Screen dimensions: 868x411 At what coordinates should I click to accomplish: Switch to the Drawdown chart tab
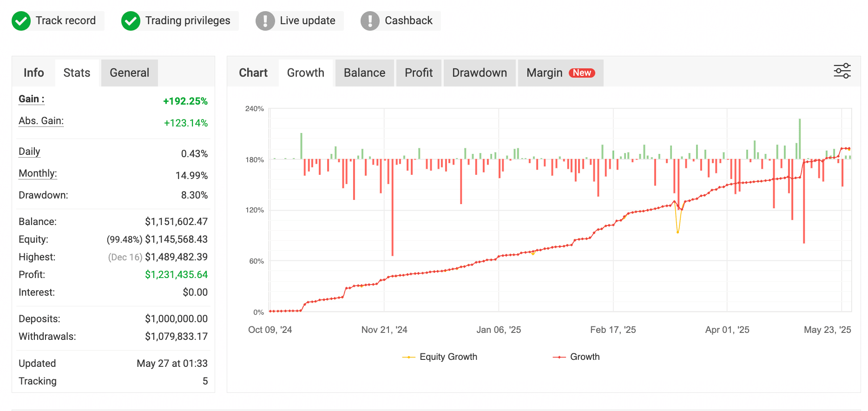479,73
